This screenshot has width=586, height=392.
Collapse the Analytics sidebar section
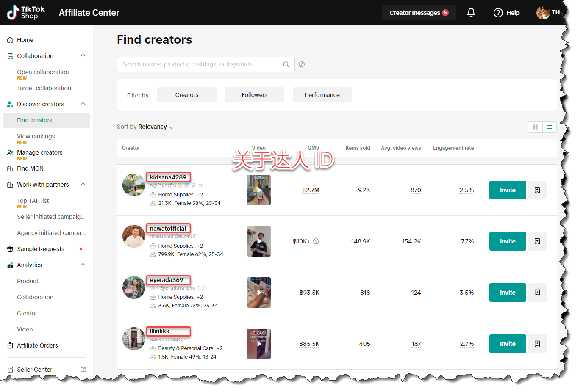coord(83,265)
